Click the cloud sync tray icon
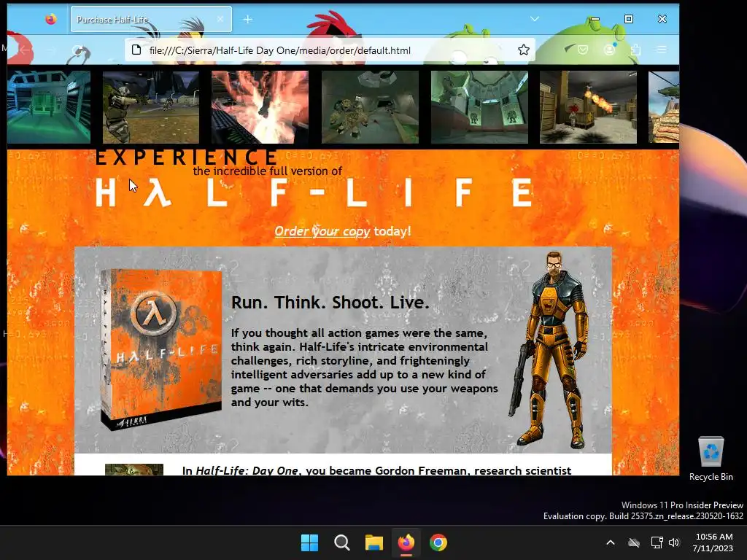The height and width of the screenshot is (560, 747). tap(634, 542)
